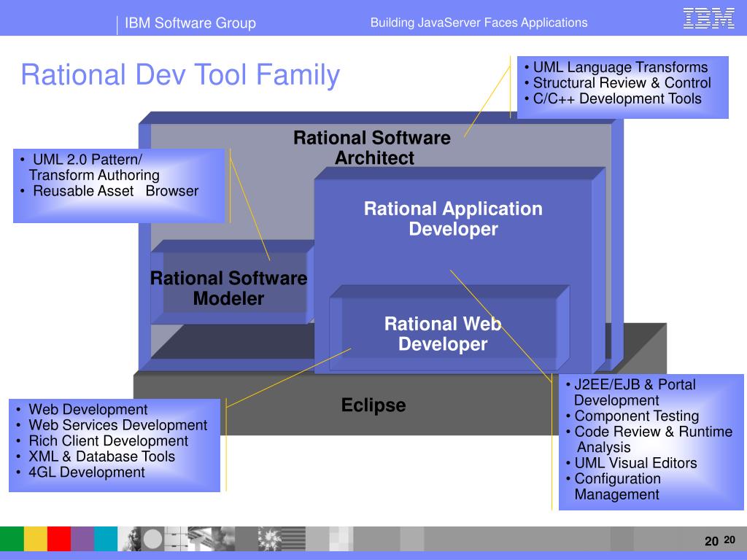Click the 'Rational Web Developer' box label
Screen dimensions: 747x560
coord(443,334)
